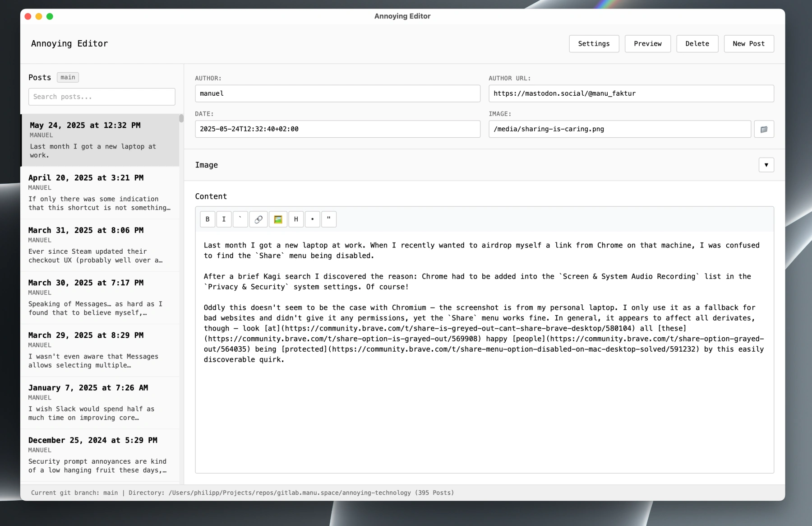This screenshot has width=812, height=526.
Task: Delete the current post
Action: [x=697, y=44]
